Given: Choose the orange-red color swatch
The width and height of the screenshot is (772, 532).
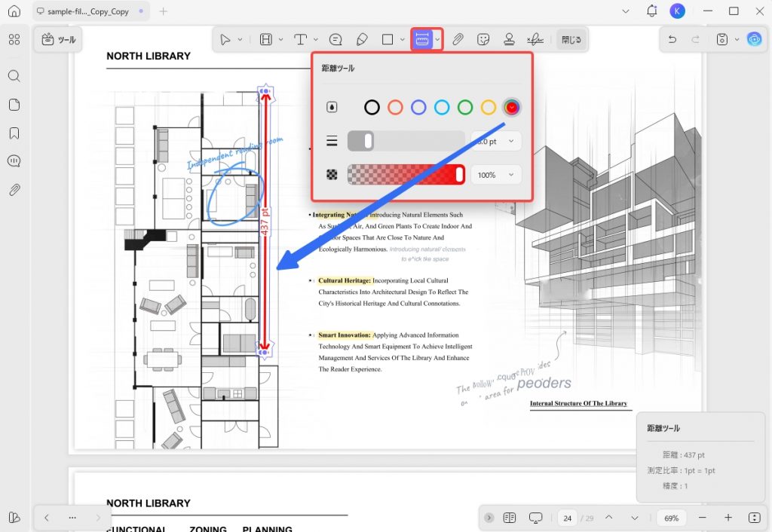Looking at the screenshot, I should point(395,107).
